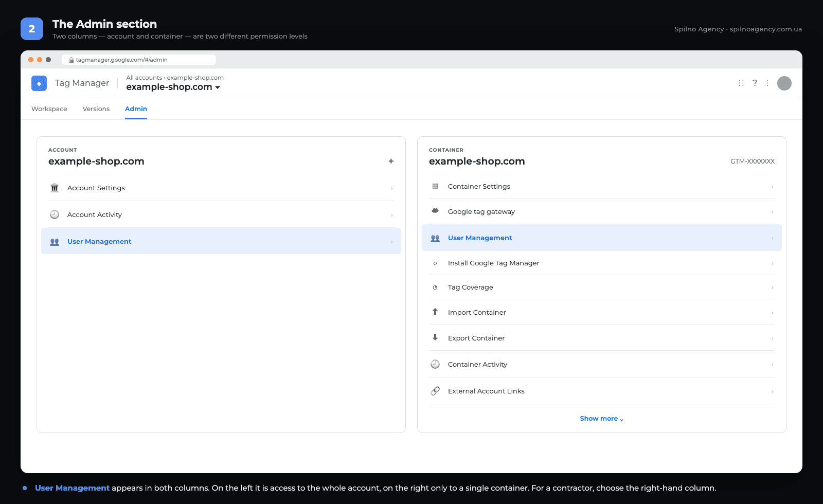Viewport: 823px width, 504px height.
Task: Open the Google apps grid icon
Action: (741, 83)
